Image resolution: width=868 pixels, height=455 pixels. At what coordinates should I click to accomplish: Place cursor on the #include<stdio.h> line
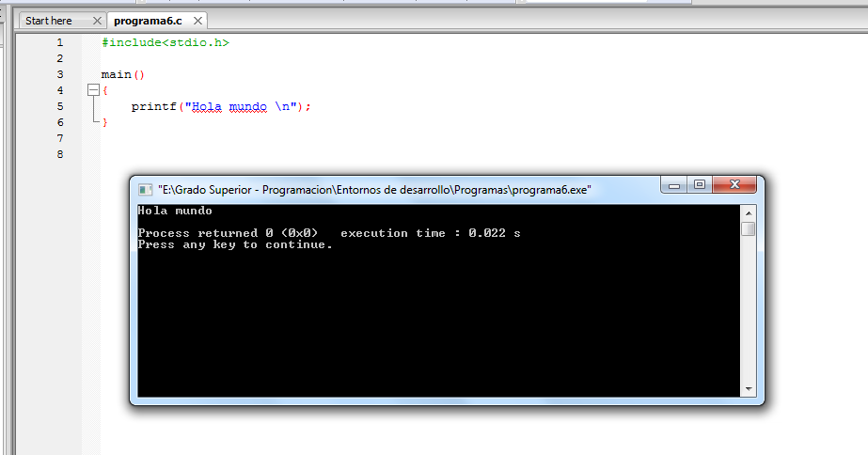(x=166, y=42)
